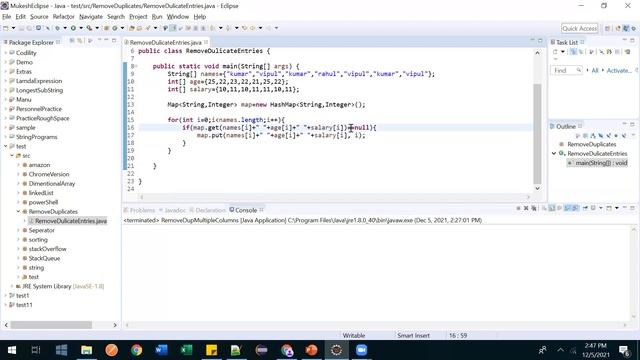The height and width of the screenshot is (360, 640).
Task: Open the Navigate menu
Action: click(91, 17)
